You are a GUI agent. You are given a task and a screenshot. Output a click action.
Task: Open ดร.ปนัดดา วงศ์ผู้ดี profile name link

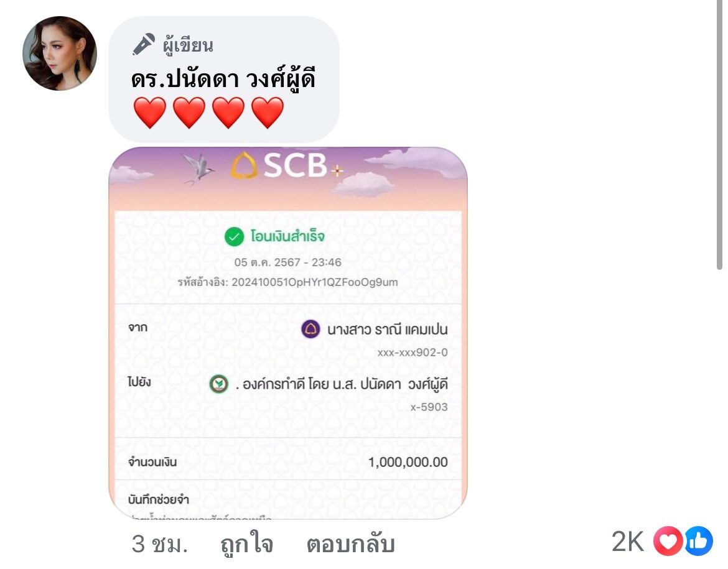pos(223,78)
